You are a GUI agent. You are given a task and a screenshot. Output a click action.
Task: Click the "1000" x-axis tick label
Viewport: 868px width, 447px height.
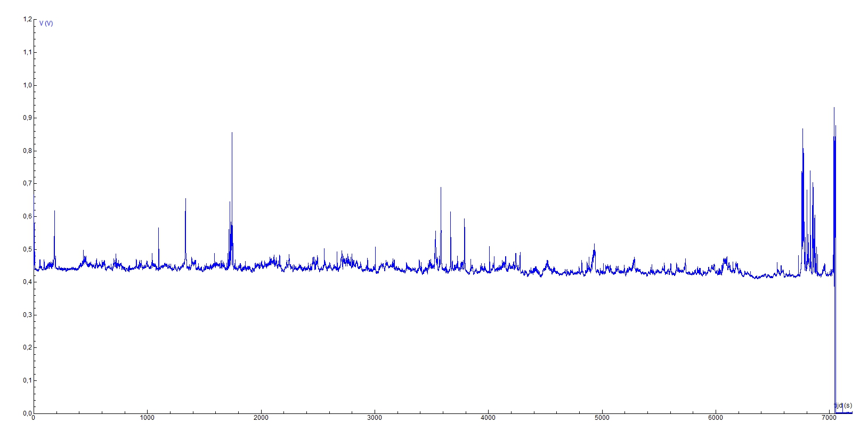[x=147, y=418]
